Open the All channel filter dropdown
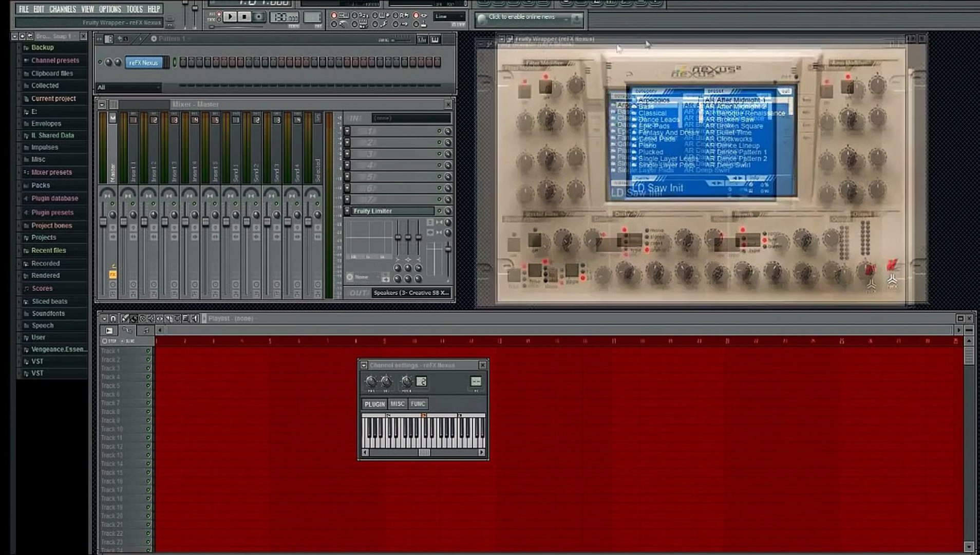980x555 pixels. [128, 87]
